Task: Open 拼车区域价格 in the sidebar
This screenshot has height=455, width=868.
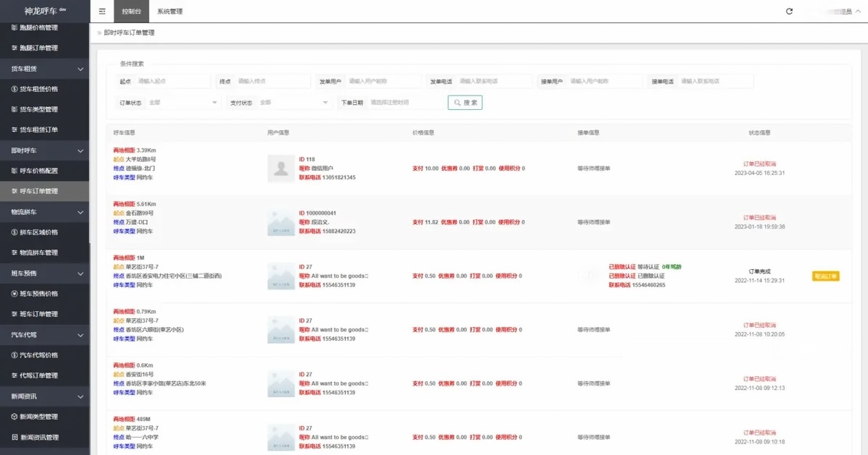Action: click(38, 232)
